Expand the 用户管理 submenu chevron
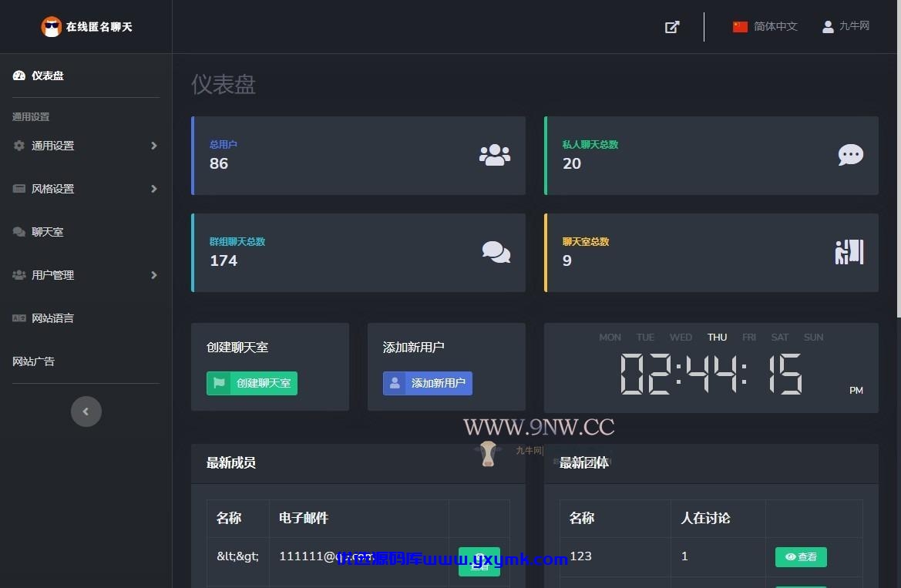This screenshot has height=588, width=901. pos(153,275)
